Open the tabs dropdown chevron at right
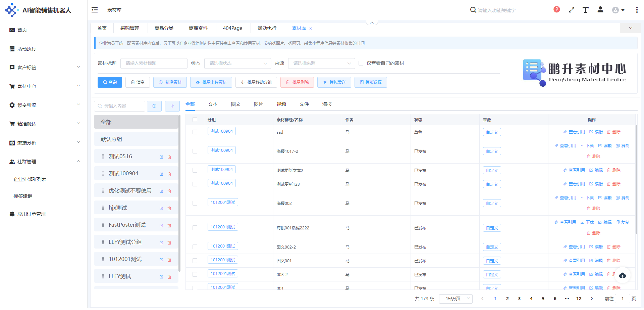Screen dimensions: 644x310 pos(631,28)
